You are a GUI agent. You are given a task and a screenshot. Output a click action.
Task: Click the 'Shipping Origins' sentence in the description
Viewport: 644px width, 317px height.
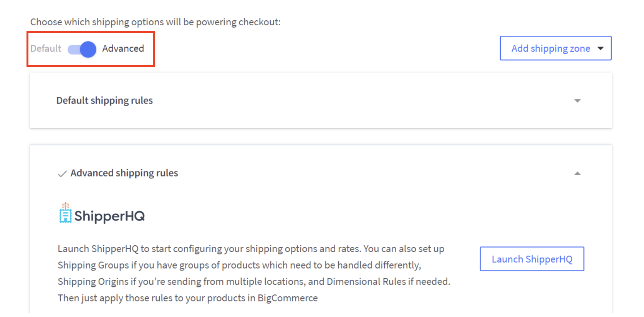tap(253, 282)
